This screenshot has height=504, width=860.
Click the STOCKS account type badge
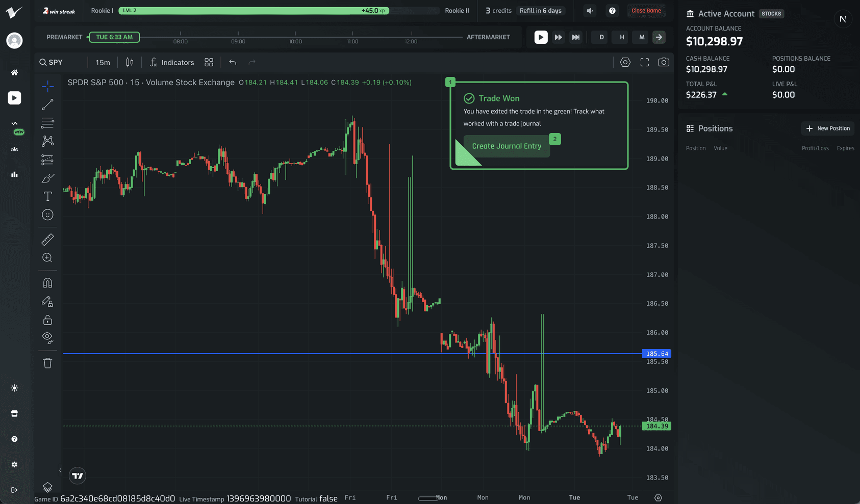coord(771,14)
